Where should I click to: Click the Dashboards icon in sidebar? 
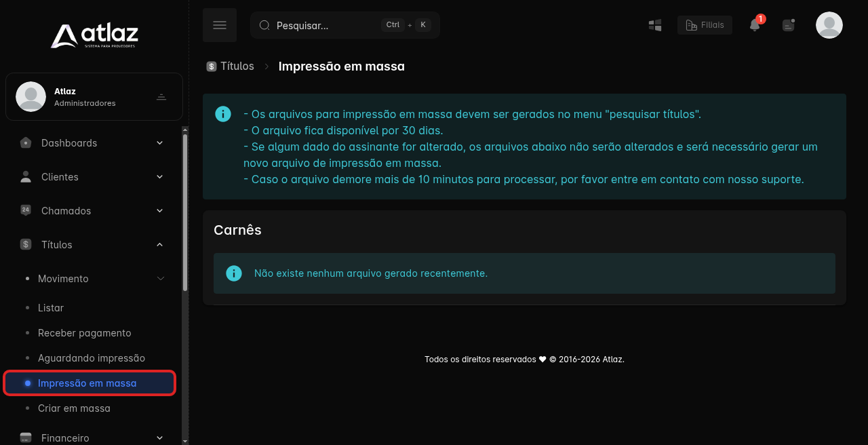(26, 142)
